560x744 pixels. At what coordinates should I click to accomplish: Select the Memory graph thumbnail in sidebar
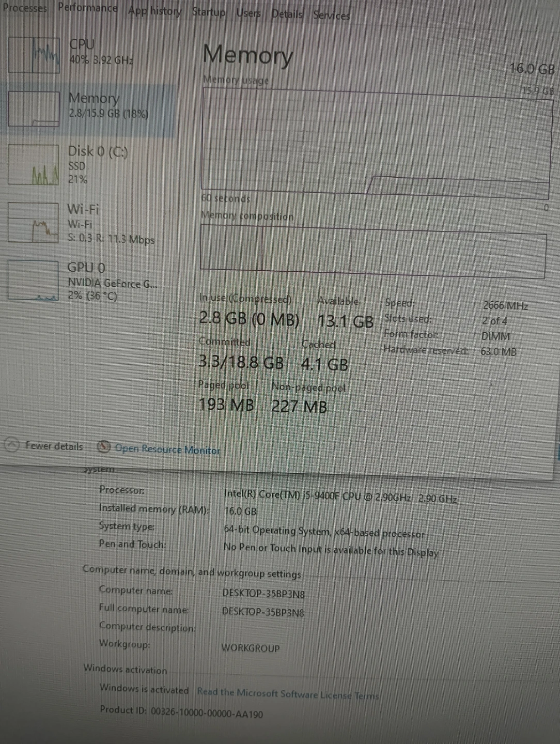(34, 109)
